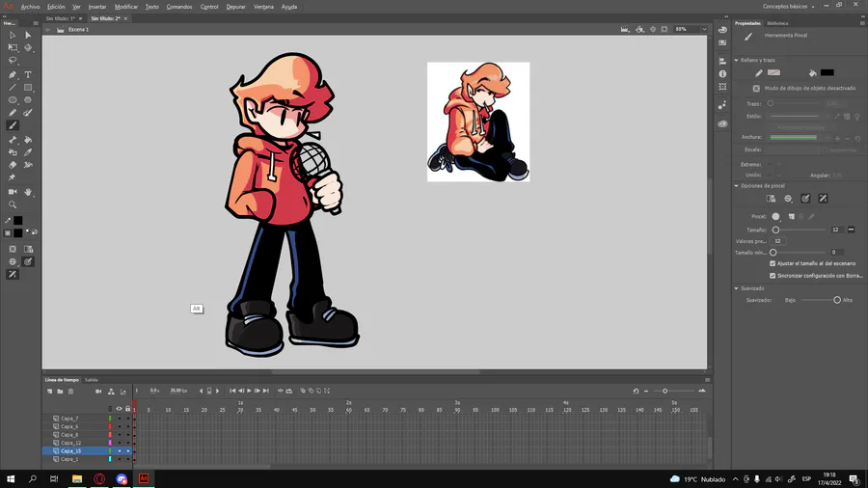This screenshot has width=868, height=488.
Task: Open File Explorer from the taskbar
Action: [77, 478]
